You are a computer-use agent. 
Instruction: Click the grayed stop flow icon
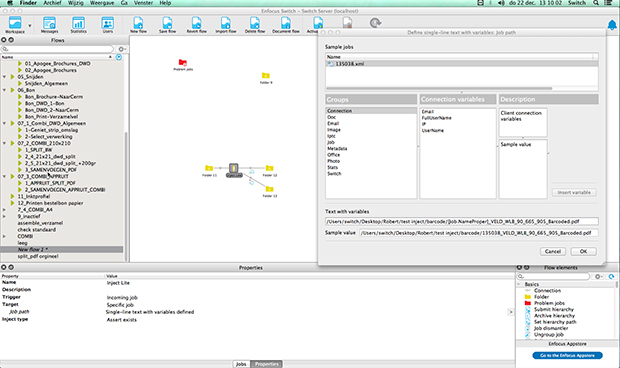(347, 23)
